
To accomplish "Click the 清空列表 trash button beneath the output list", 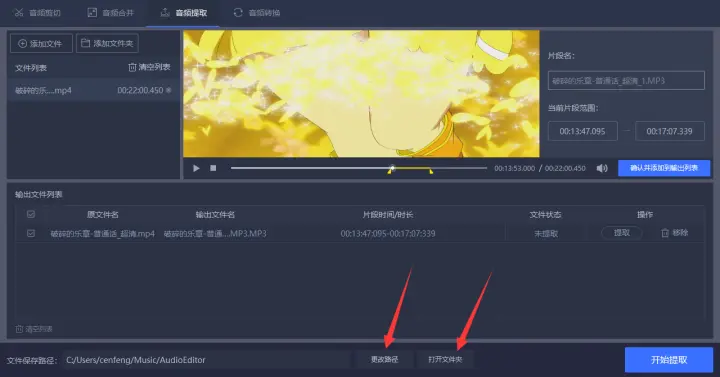I will tap(34, 329).
